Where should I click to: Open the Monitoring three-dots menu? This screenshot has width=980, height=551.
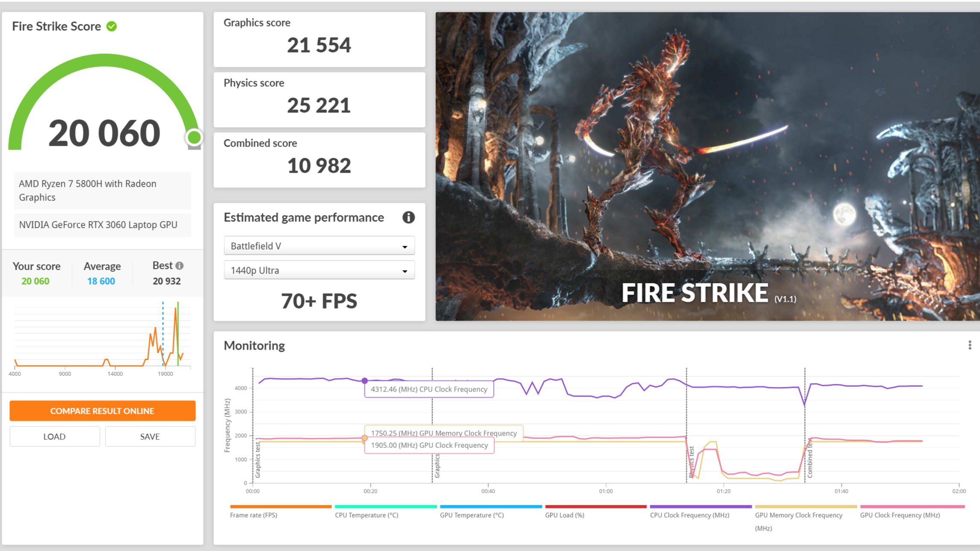point(969,345)
